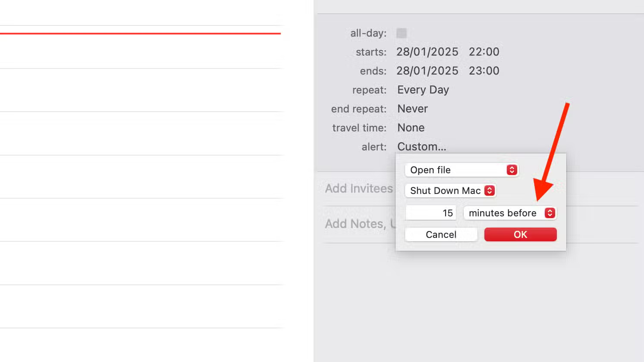Open the repeat option Every Day
The height and width of the screenshot is (362, 644).
click(x=423, y=90)
